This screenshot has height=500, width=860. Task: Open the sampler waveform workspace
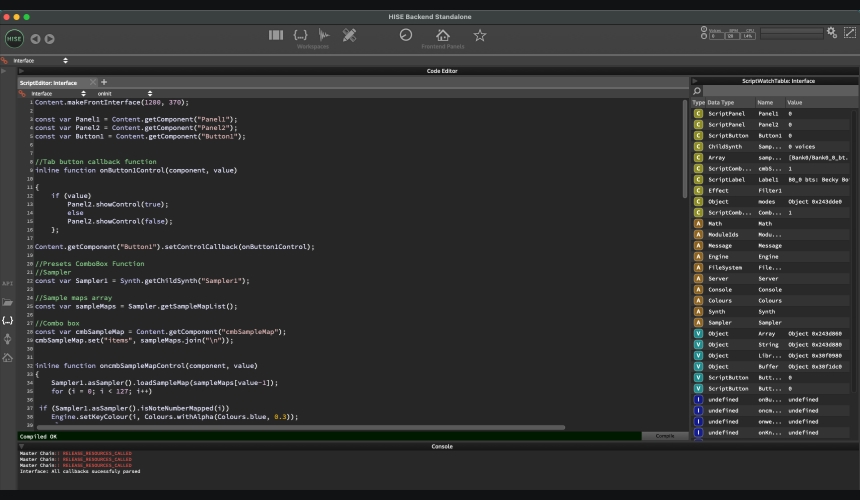(x=324, y=35)
